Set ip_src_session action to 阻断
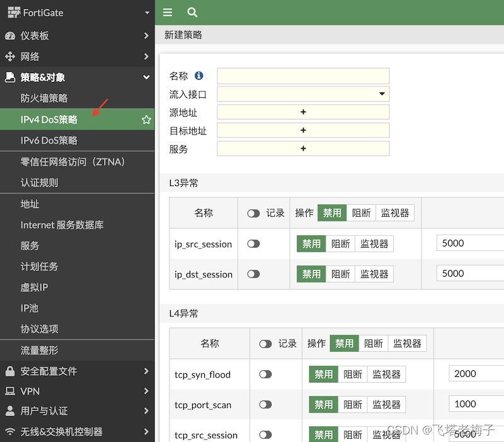Image resolution: width=504 pixels, height=442 pixels. click(x=340, y=244)
